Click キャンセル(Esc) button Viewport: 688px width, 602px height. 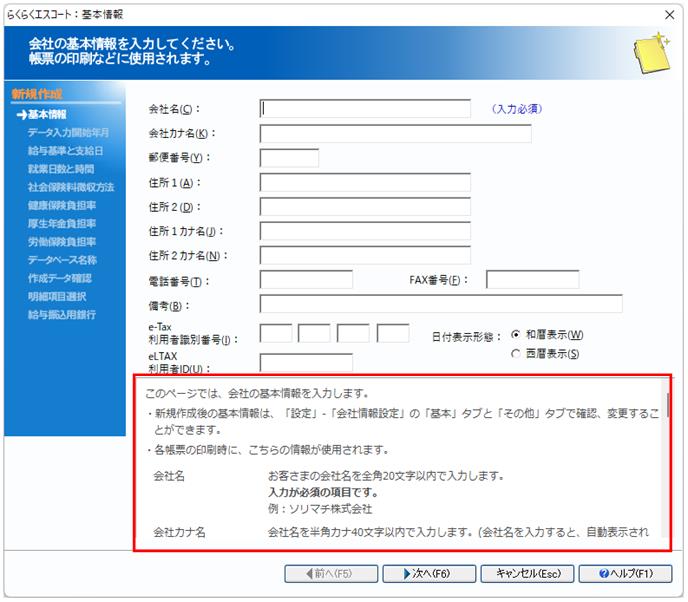click(x=527, y=573)
